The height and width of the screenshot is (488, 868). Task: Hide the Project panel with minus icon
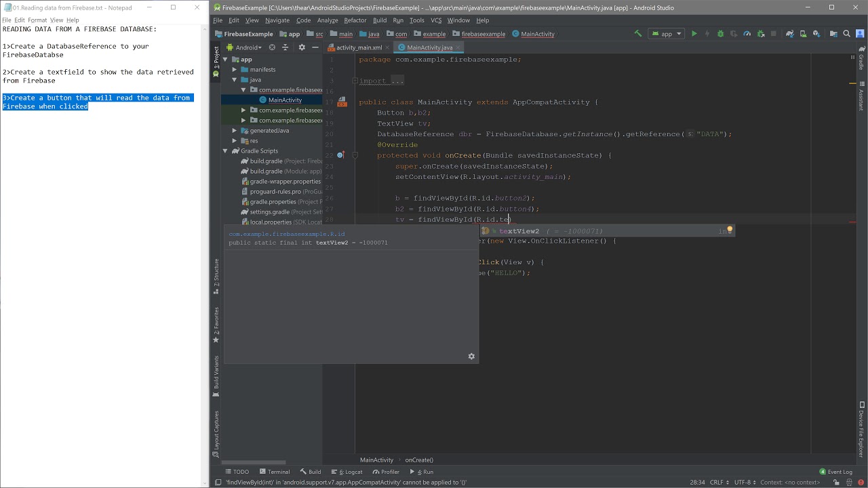coord(315,47)
